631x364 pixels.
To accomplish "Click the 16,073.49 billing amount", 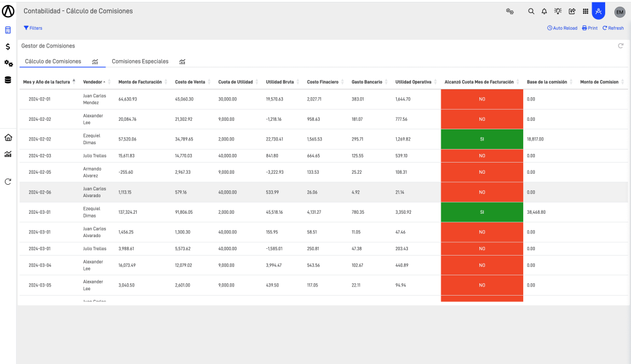I will [127, 265].
